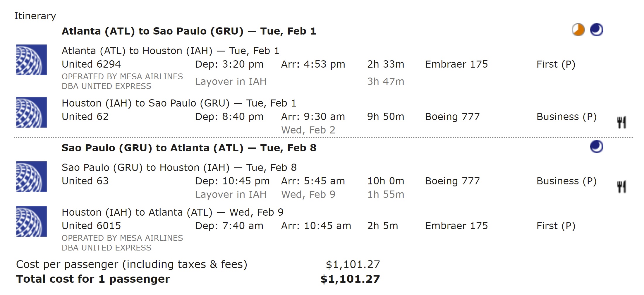
Task: Select the Sao Paulo to Atlanta trip heading
Action: [189, 148]
